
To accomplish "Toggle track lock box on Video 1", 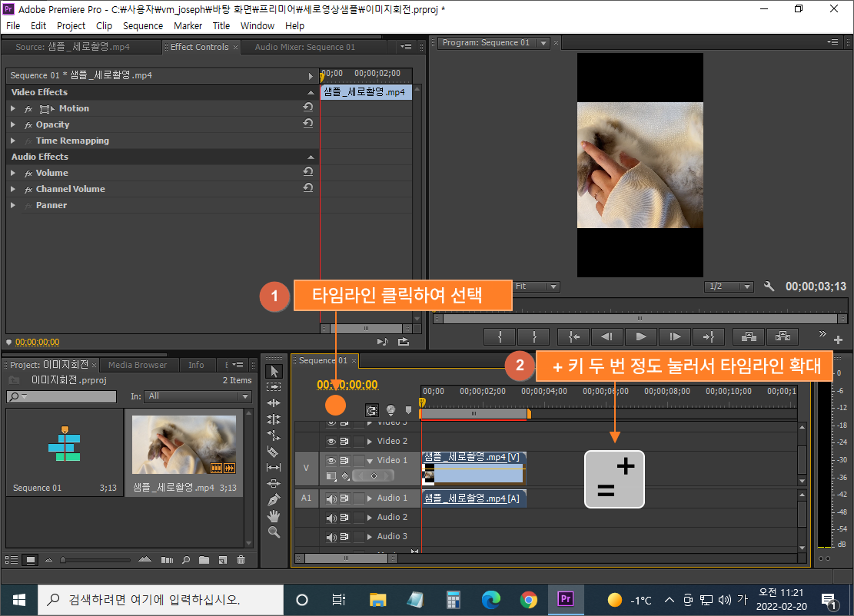I will pos(359,460).
